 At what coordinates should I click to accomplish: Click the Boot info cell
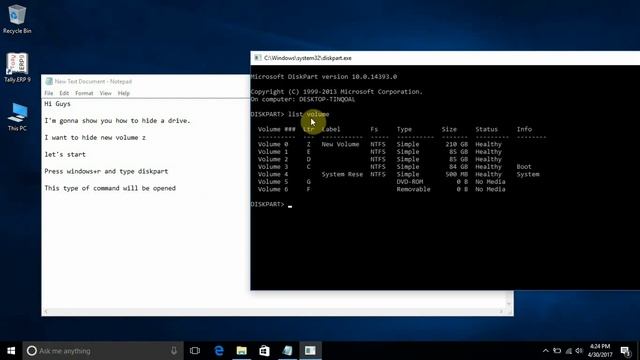point(524,167)
